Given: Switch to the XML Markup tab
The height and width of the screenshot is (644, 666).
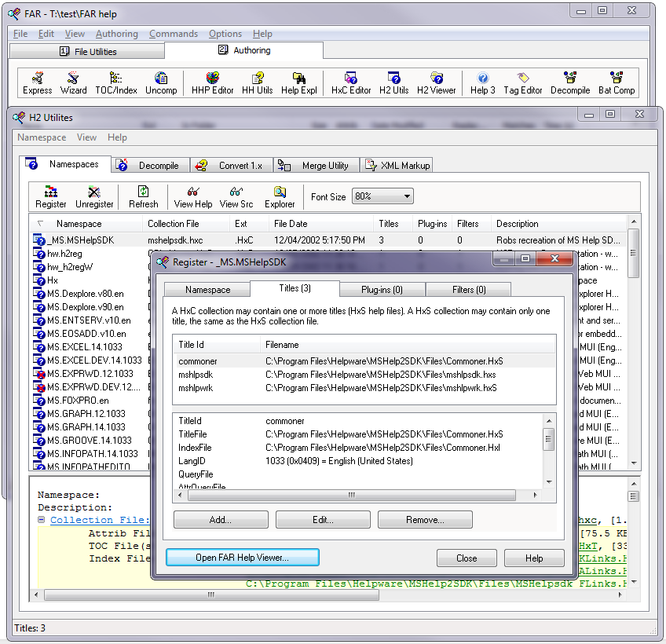Looking at the screenshot, I should 397,166.
